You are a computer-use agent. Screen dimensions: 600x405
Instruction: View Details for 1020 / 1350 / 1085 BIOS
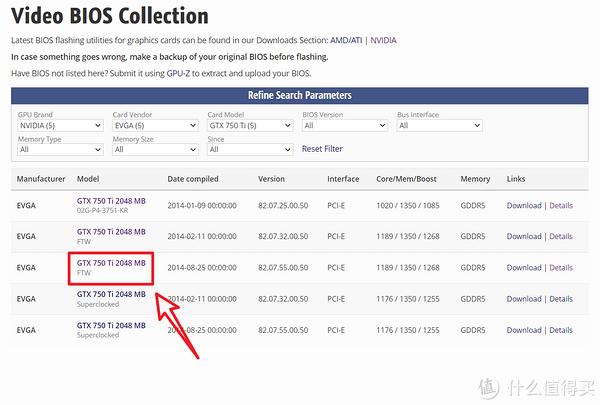pos(561,206)
